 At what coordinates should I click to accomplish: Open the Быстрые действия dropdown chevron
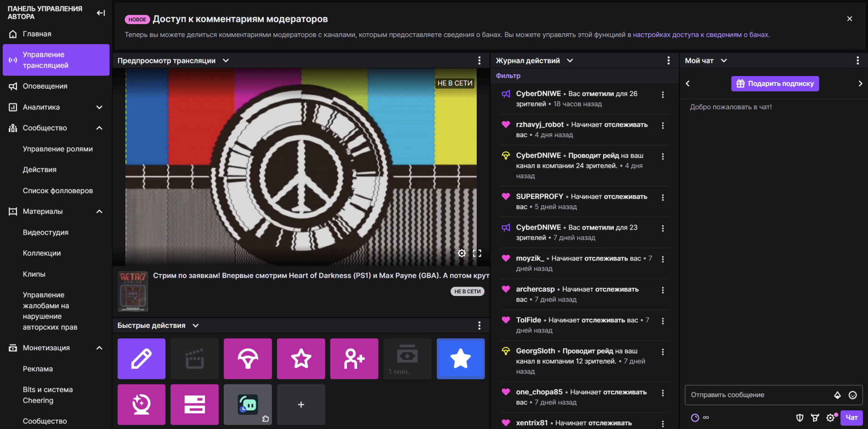[x=196, y=326]
